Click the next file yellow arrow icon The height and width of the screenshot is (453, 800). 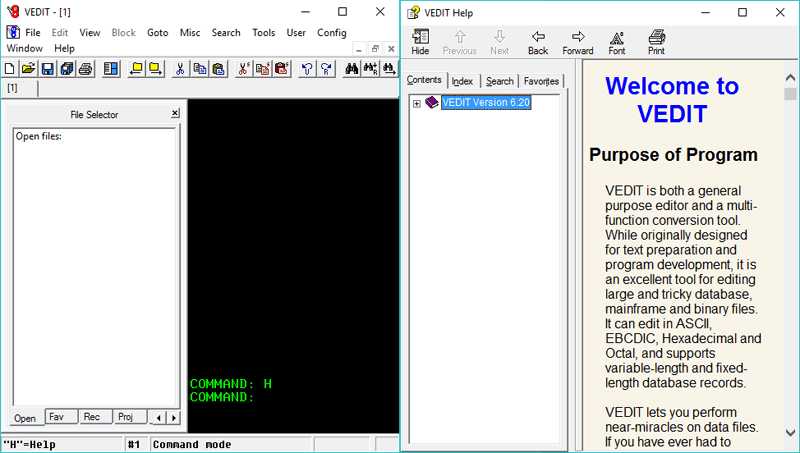(x=155, y=68)
